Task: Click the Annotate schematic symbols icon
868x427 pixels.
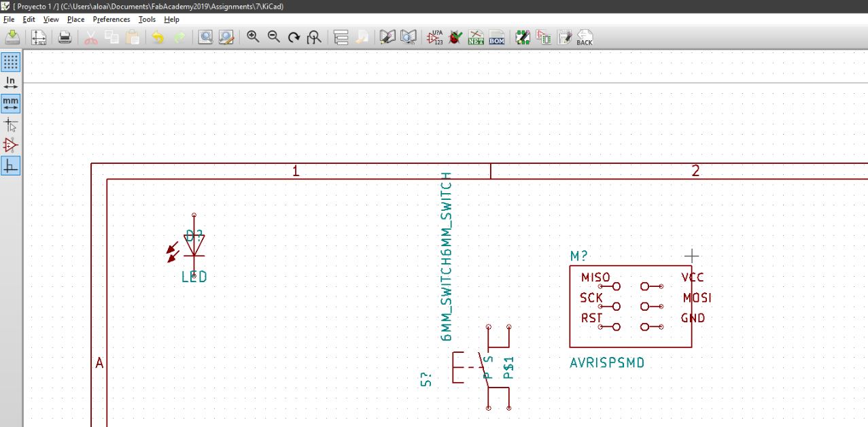Action: (x=434, y=37)
